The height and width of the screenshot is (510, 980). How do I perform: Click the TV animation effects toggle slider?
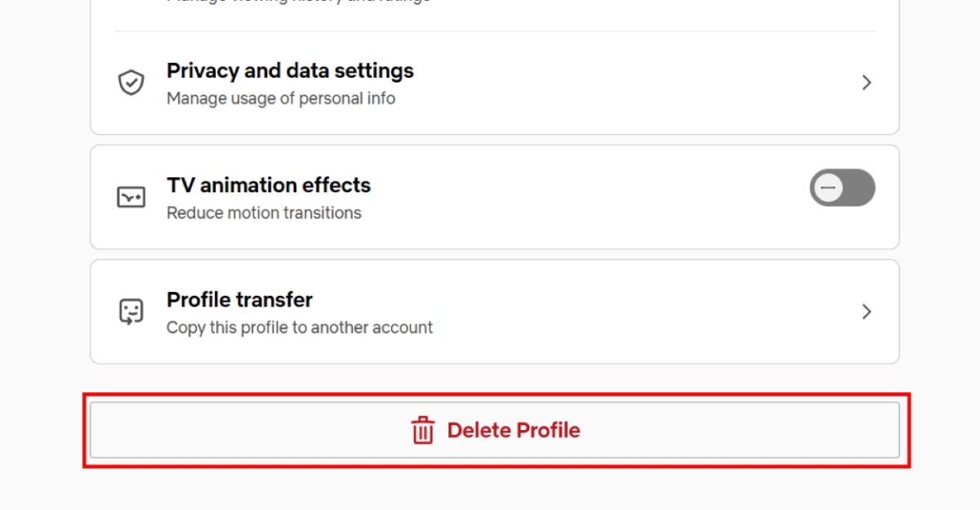click(842, 188)
